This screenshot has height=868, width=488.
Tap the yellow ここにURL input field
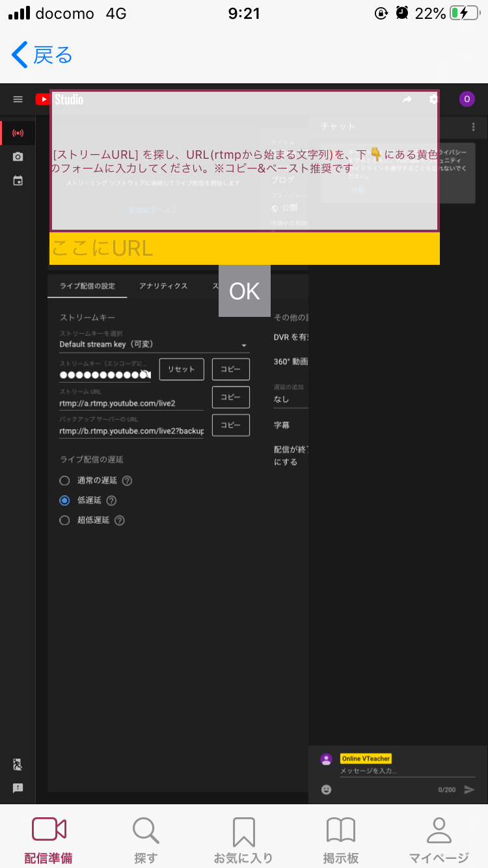pyautogui.click(x=244, y=248)
